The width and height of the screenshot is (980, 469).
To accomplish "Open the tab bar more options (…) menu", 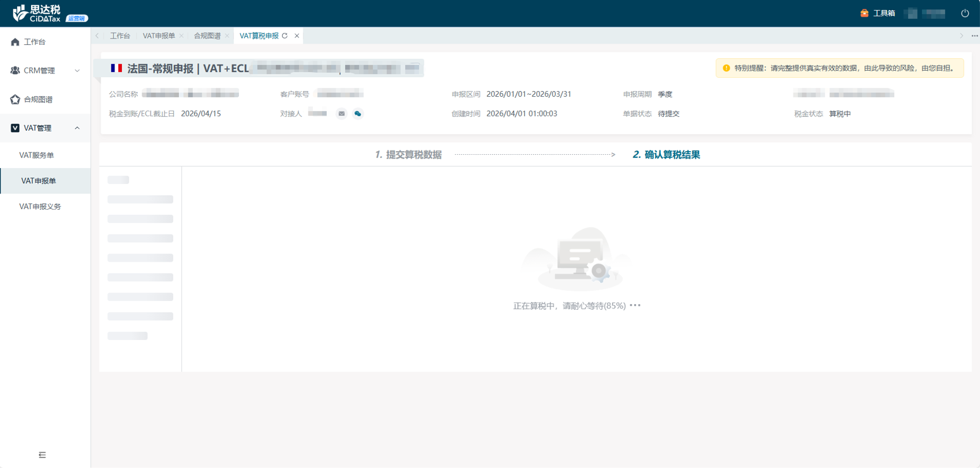I will [974, 36].
